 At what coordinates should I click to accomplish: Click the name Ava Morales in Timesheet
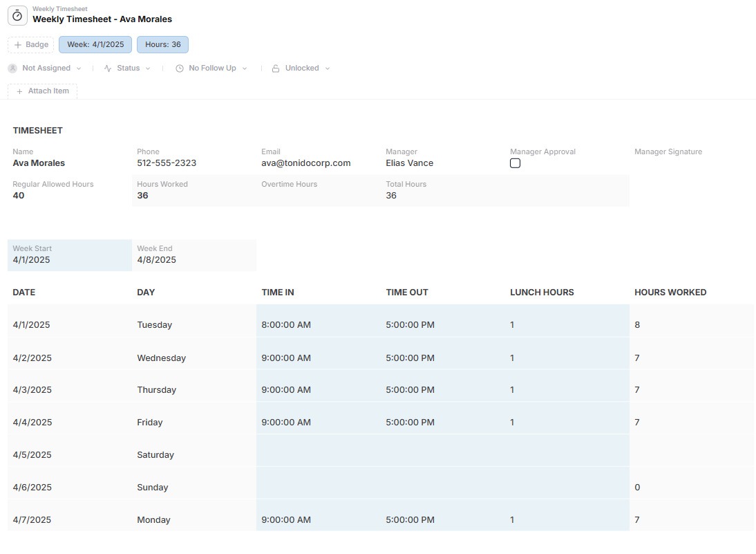click(x=39, y=163)
